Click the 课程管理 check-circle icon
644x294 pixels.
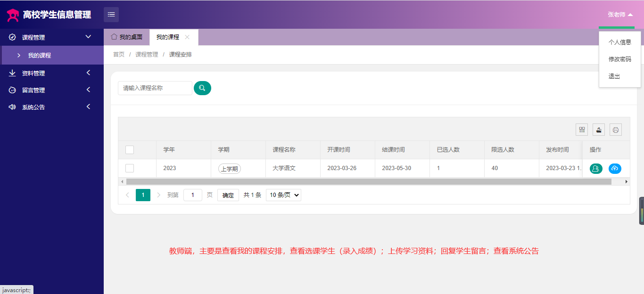(12, 37)
